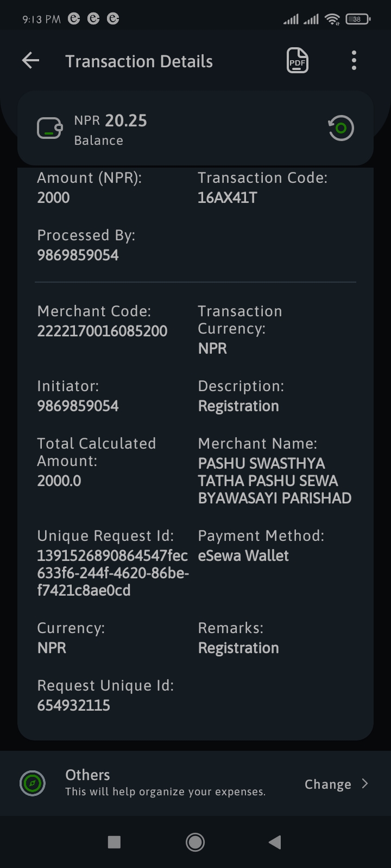
Task: Tap the Android triangle back button
Action: 275,842
